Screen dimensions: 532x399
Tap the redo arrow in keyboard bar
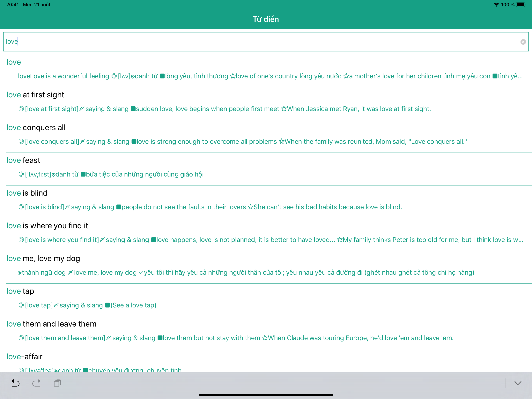tap(36, 383)
